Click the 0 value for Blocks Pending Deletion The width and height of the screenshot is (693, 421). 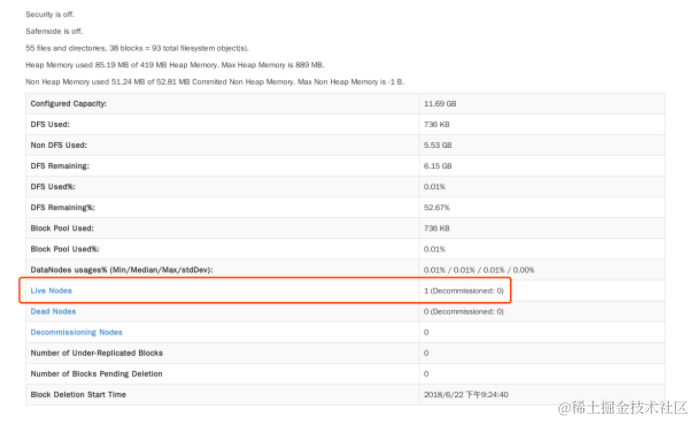426,374
